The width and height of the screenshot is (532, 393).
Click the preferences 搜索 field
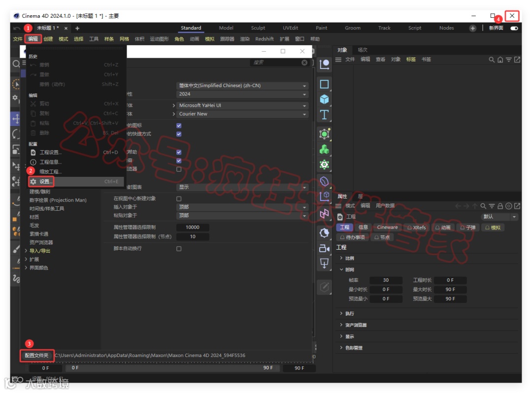click(x=275, y=63)
